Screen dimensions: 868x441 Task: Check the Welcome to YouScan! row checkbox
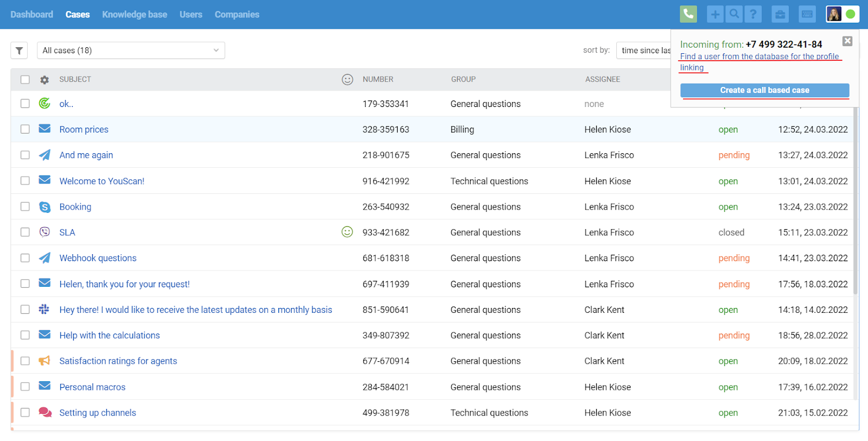click(25, 181)
